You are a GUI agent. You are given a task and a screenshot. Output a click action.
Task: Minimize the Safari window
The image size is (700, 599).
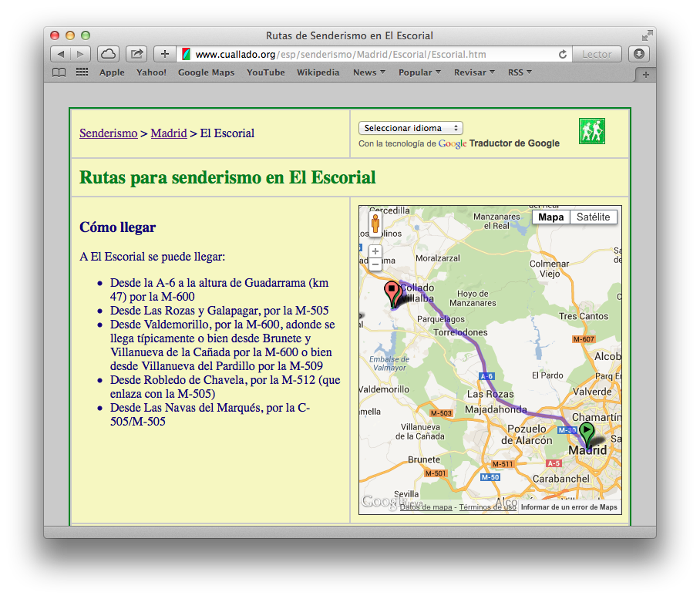(x=70, y=35)
